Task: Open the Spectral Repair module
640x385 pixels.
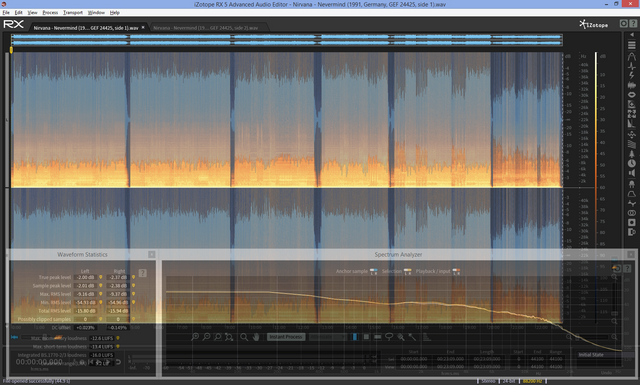Action: click(632, 105)
